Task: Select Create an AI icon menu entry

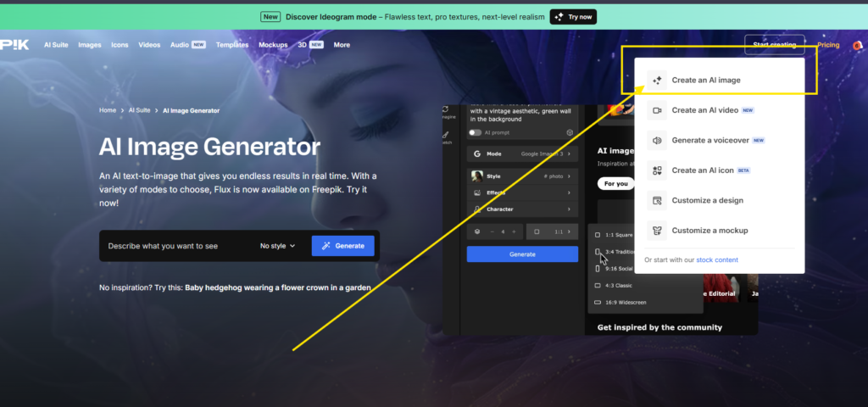Action: click(x=719, y=170)
